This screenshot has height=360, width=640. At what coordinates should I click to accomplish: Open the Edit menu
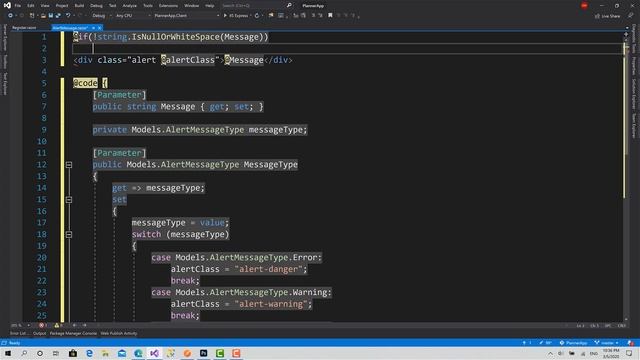coord(31,6)
